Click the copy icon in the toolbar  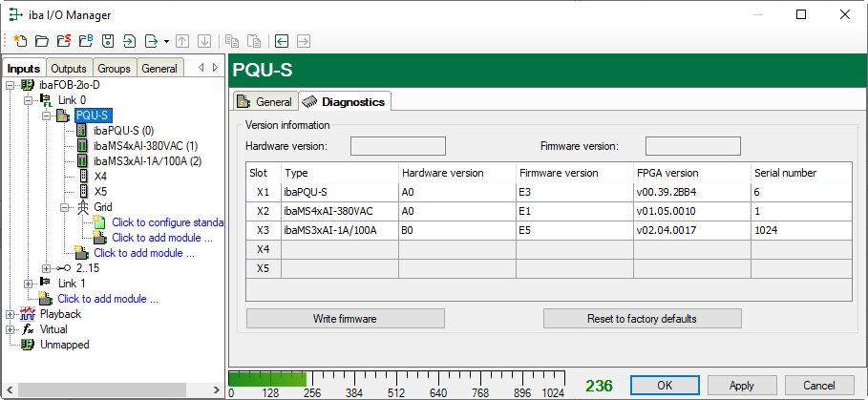pyautogui.click(x=232, y=41)
